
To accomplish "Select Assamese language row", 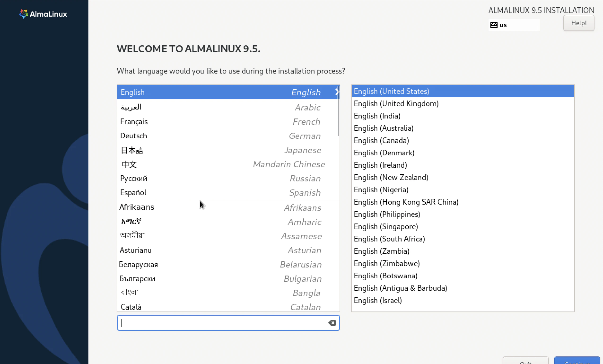I will point(228,236).
